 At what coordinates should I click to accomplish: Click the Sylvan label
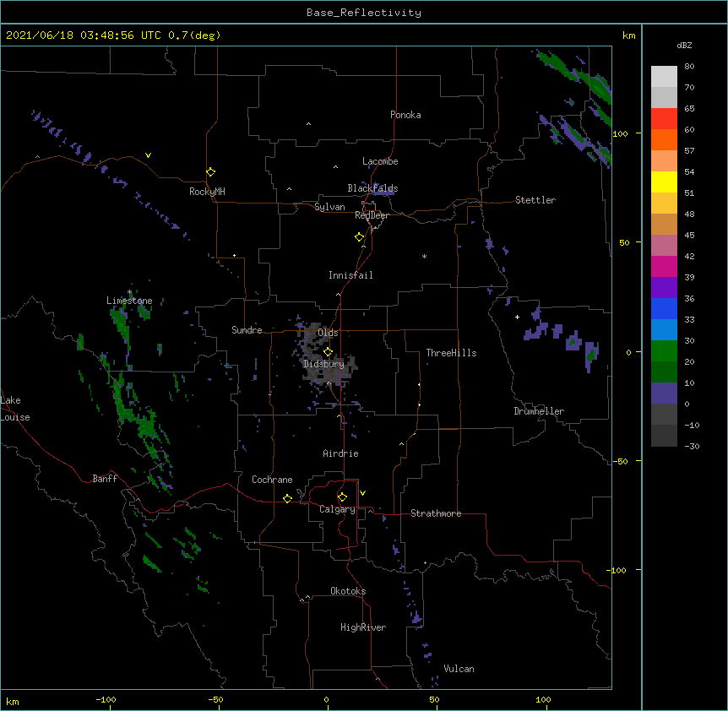point(329,207)
